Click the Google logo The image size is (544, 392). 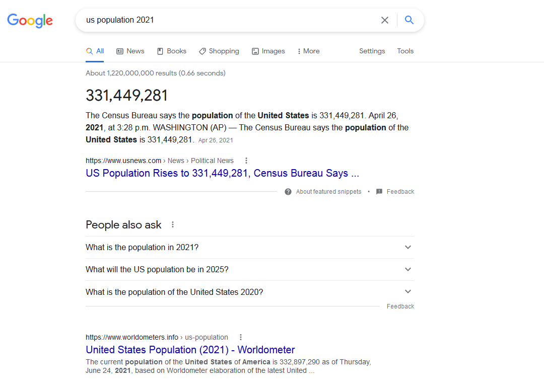[x=30, y=21]
